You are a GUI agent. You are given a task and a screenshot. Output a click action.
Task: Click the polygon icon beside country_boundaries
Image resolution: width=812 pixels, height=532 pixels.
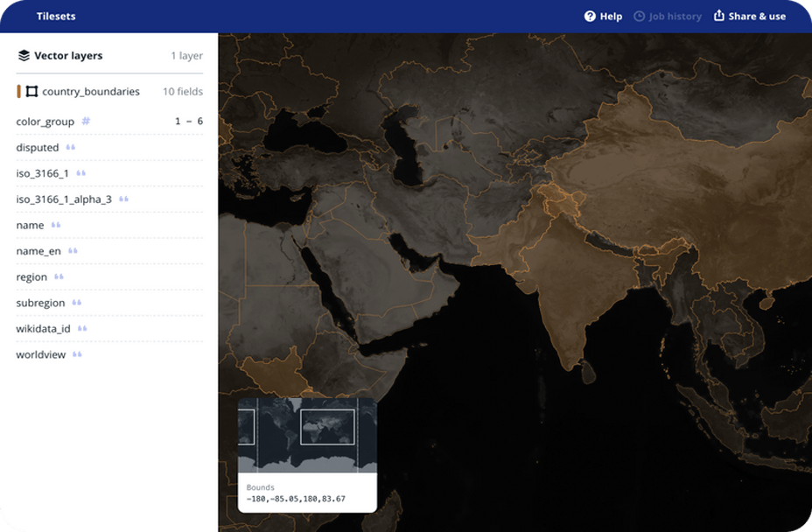(x=31, y=92)
